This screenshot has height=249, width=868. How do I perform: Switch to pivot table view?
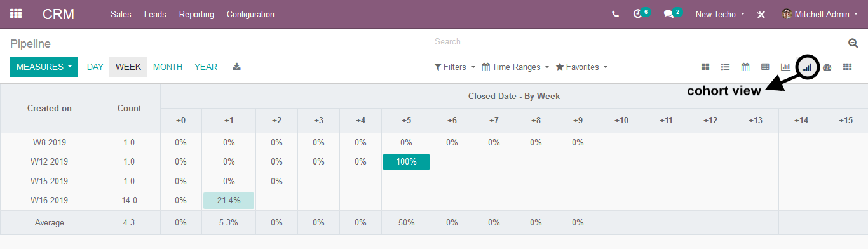coord(765,67)
